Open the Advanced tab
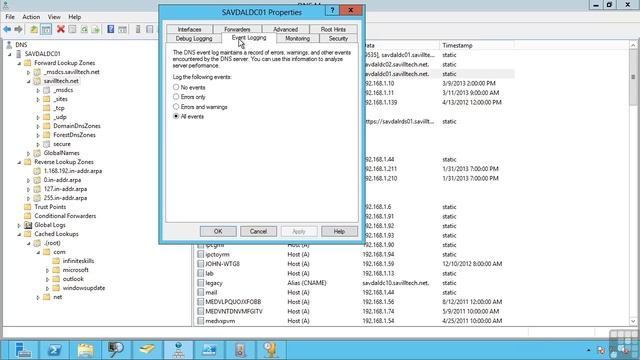Image resolution: width=640 pixels, height=360 pixels. click(x=285, y=29)
